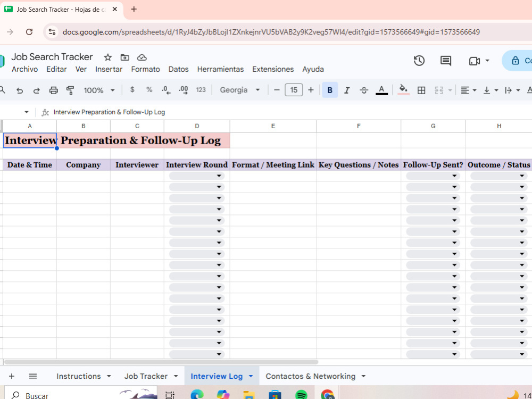532x399 pixels.
Task: Click the video meeting camera icon
Action: (x=475, y=61)
